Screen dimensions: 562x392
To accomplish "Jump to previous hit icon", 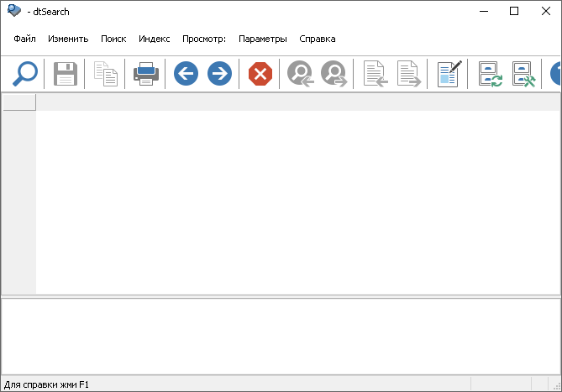I will pos(301,74).
